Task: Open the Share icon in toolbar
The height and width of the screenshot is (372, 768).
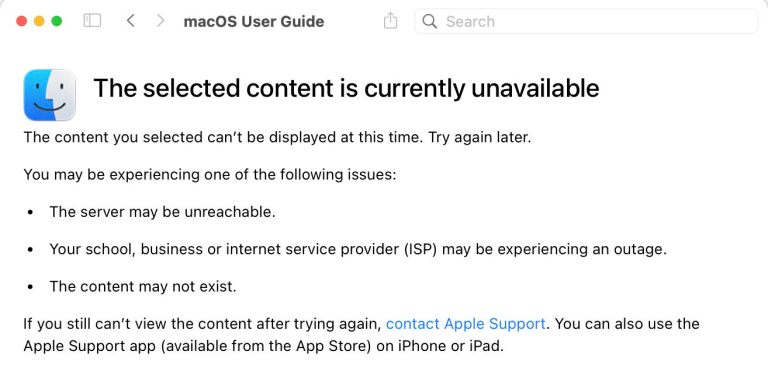Action: (x=390, y=21)
